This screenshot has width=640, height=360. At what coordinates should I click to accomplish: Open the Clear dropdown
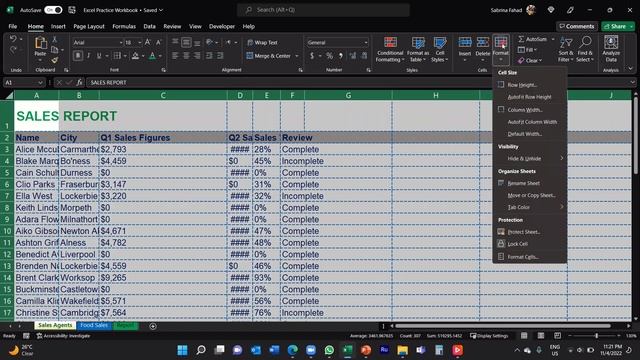tap(530, 60)
